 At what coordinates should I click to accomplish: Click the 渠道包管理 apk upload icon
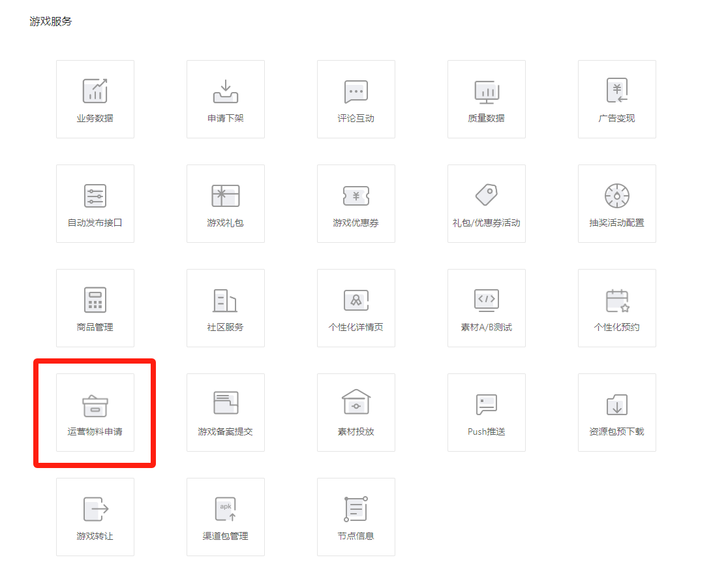pos(226,509)
